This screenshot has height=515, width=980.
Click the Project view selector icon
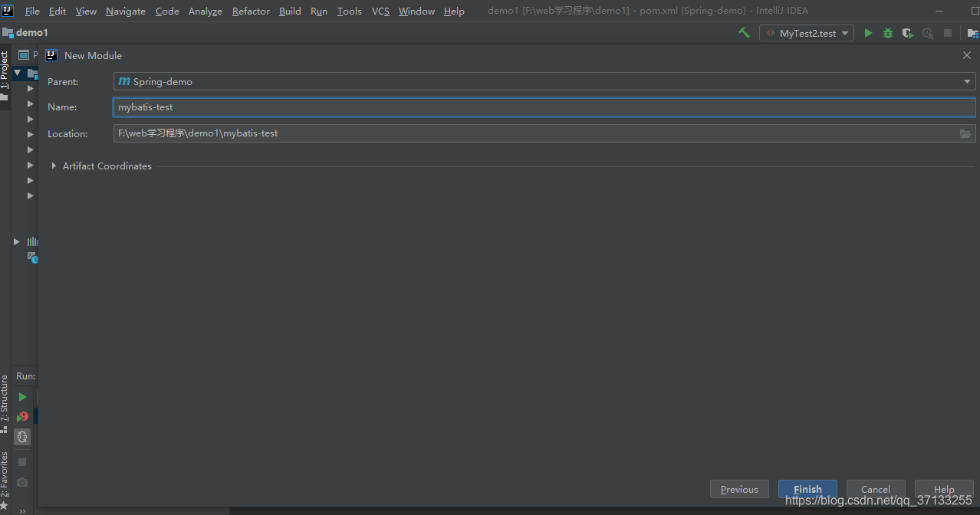pos(24,55)
